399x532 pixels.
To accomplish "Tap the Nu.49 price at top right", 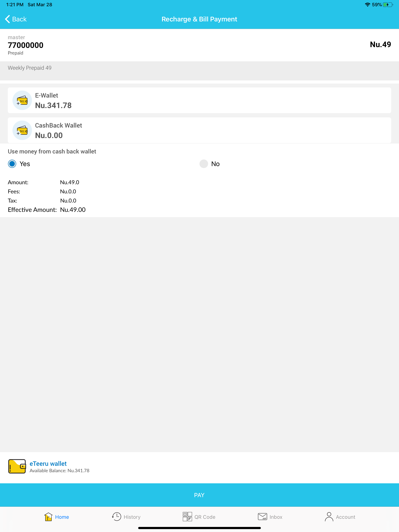I will click(x=380, y=44).
